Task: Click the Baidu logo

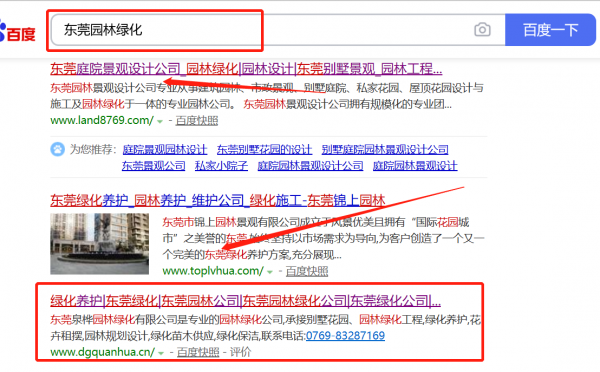Action: pos(17,32)
